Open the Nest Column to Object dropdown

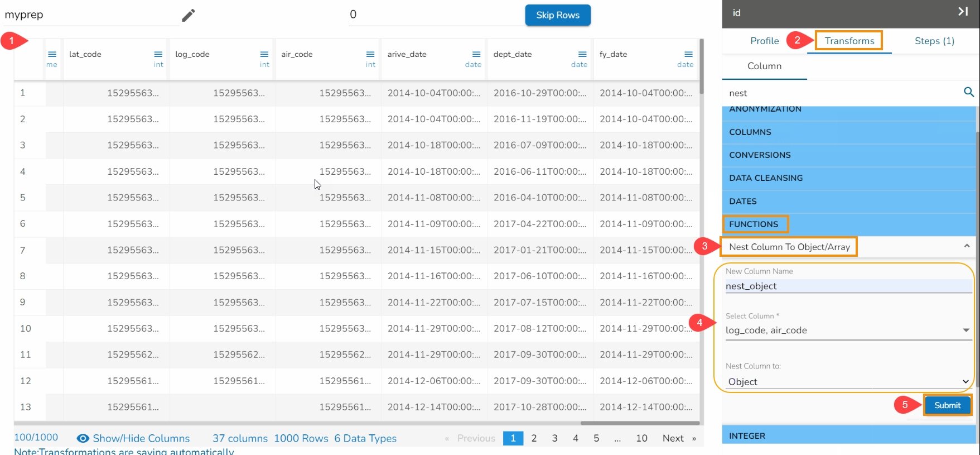(965, 382)
